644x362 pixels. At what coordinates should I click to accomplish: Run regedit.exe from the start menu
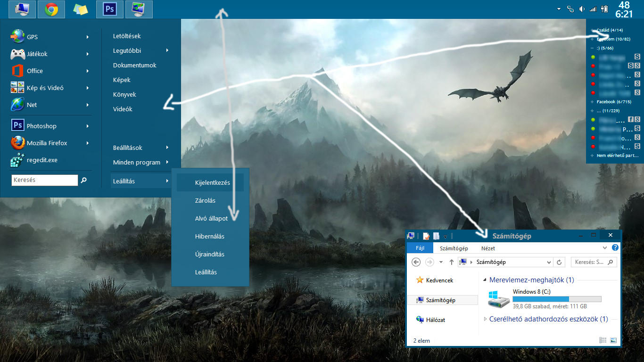pos(18,160)
